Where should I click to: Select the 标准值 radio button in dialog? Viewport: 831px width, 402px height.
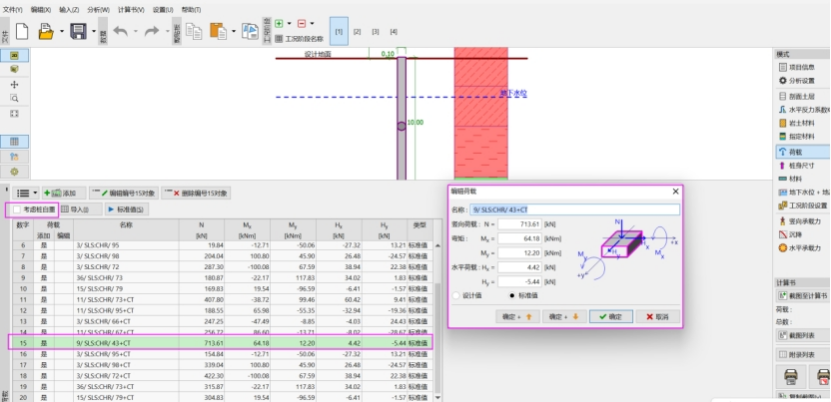coord(514,295)
